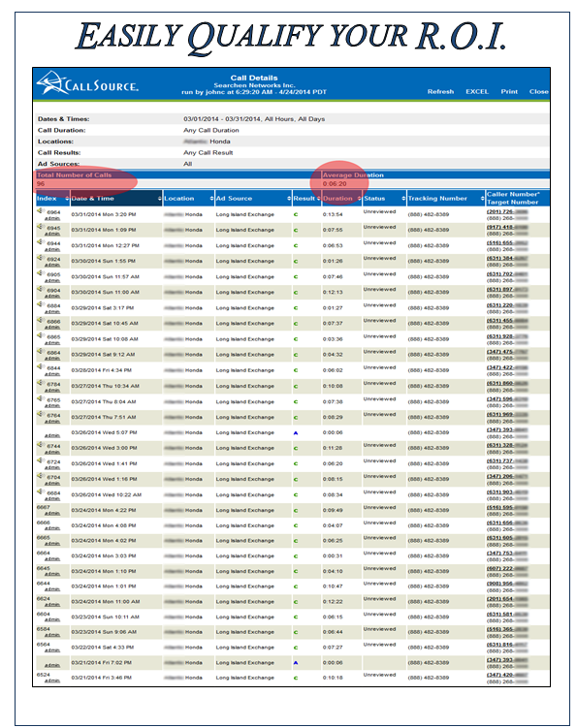Play recording for call 6944

(x=41, y=242)
